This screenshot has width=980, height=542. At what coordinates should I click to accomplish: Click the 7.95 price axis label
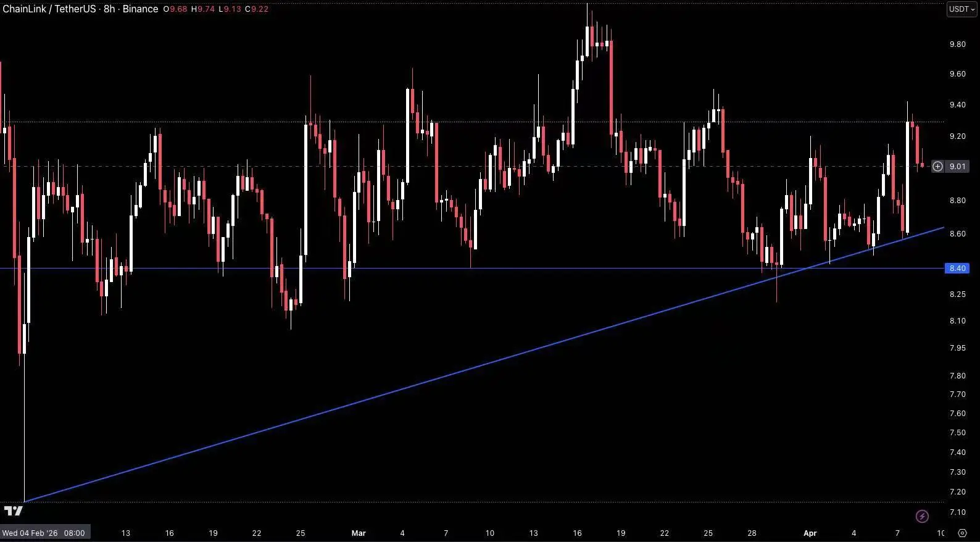tap(957, 348)
